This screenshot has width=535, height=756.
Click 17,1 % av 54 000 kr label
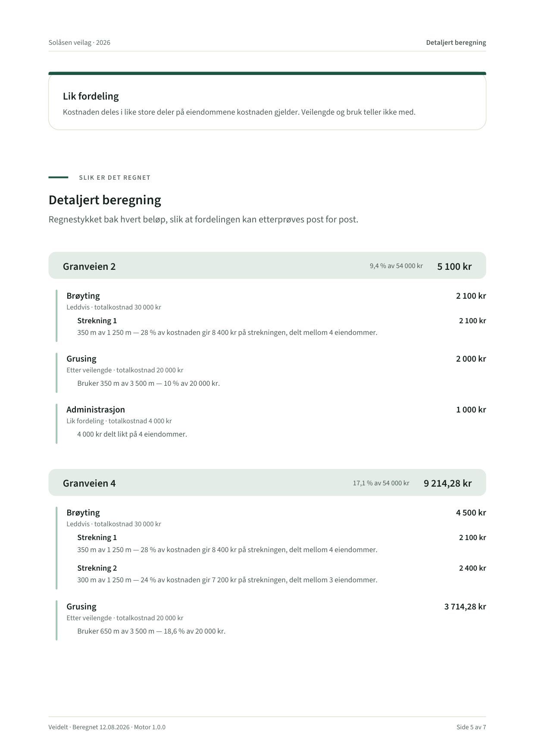coord(381,483)
